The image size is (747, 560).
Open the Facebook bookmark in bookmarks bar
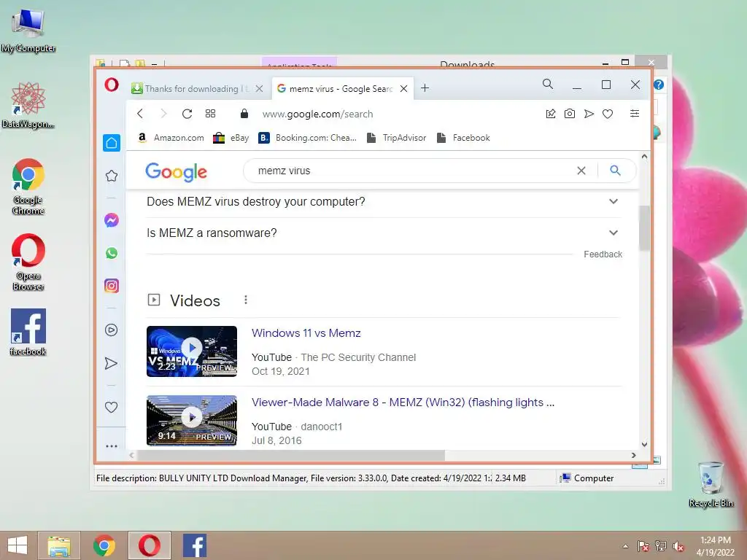(x=463, y=138)
